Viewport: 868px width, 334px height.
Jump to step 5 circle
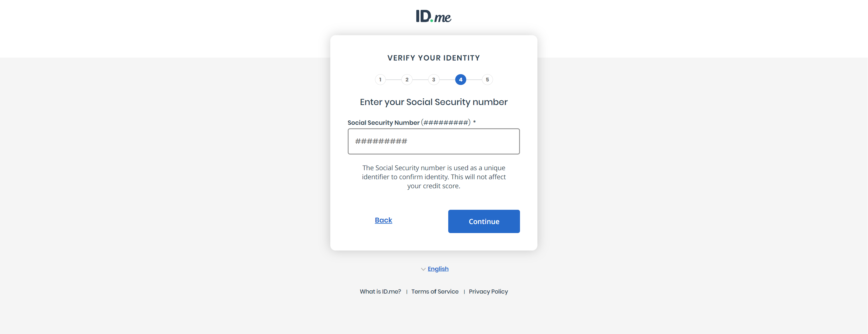pyautogui.click(x=487, y=80)
